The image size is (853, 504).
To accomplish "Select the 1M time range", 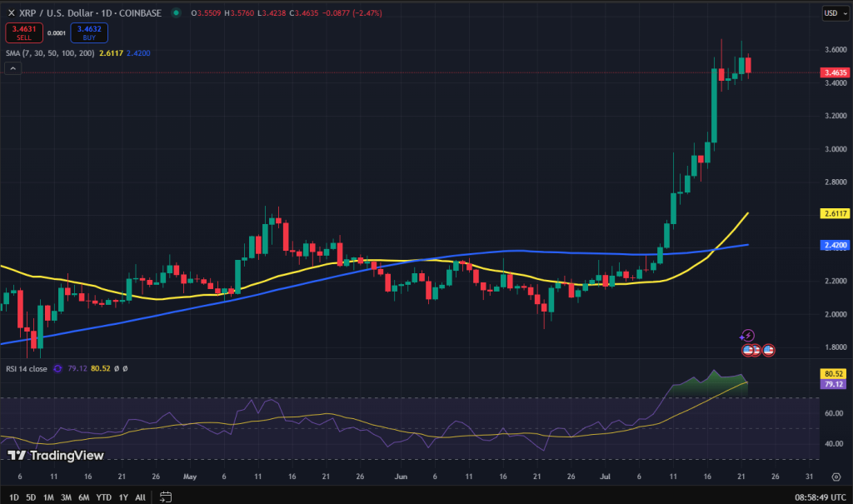I will pyautogui.click(x=48, y=497).
